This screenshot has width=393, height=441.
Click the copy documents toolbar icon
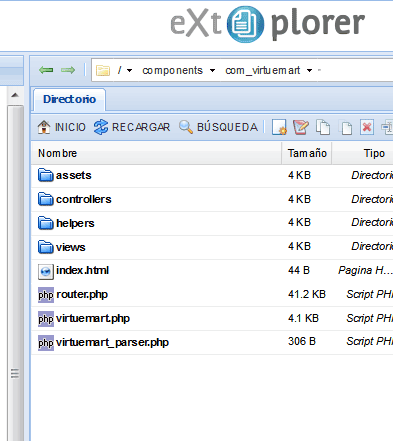323,127
